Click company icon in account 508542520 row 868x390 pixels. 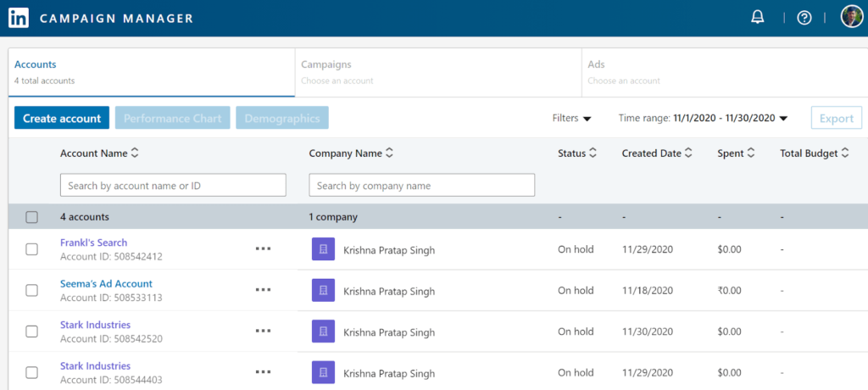[323, 331]
